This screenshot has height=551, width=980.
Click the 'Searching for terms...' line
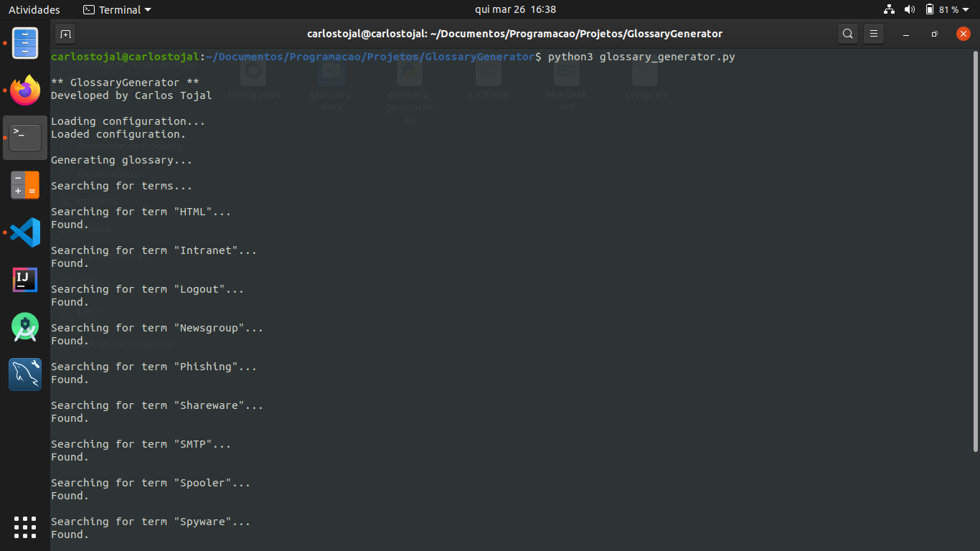(x=121, y=186)
